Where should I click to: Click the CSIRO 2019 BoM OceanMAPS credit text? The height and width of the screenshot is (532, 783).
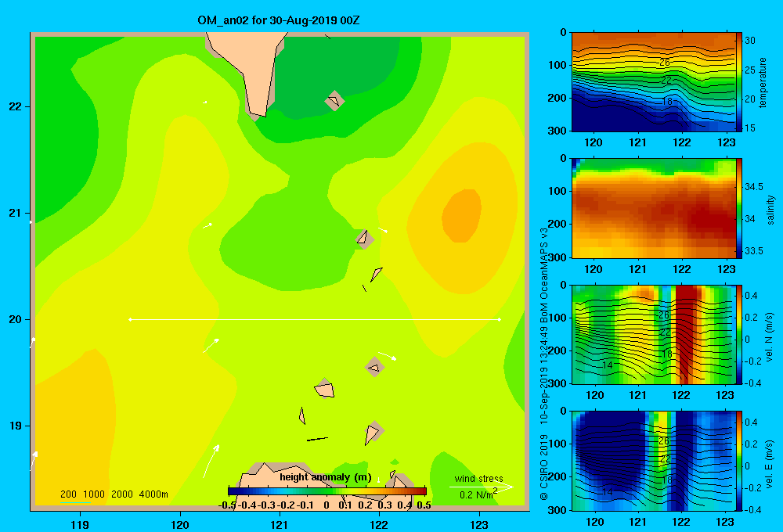click(544, 363)
